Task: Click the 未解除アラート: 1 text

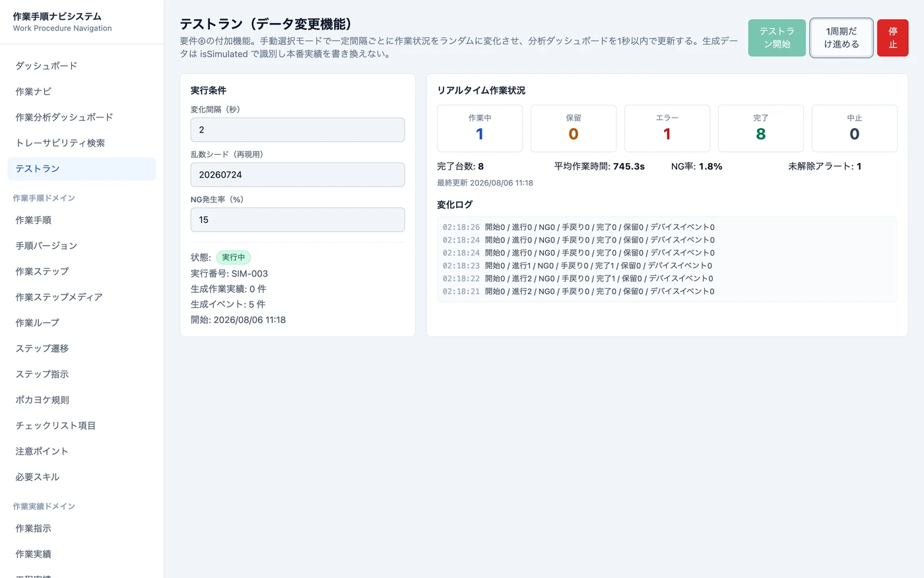Action: pyautogui.click(x=824, y=166)
